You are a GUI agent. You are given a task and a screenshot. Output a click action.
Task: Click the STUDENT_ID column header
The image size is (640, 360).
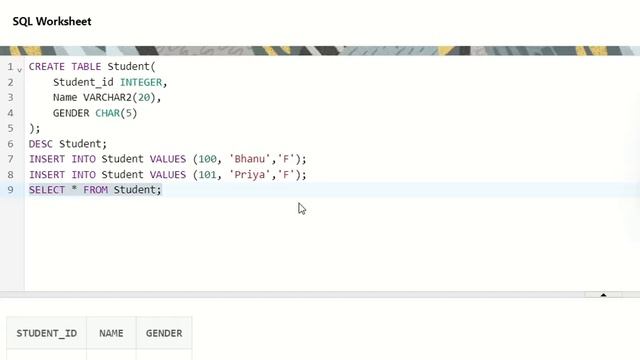click(x=47, y=333)
